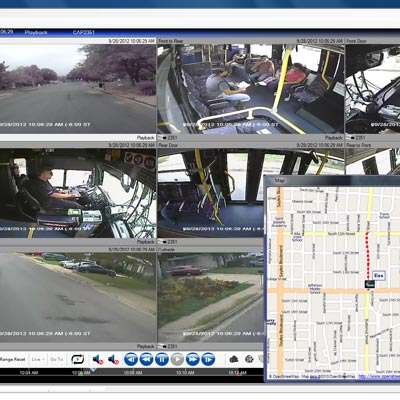Click the 10:04 AM timeline label
This screenshot has height=400, width=400.
coord(29,373)
